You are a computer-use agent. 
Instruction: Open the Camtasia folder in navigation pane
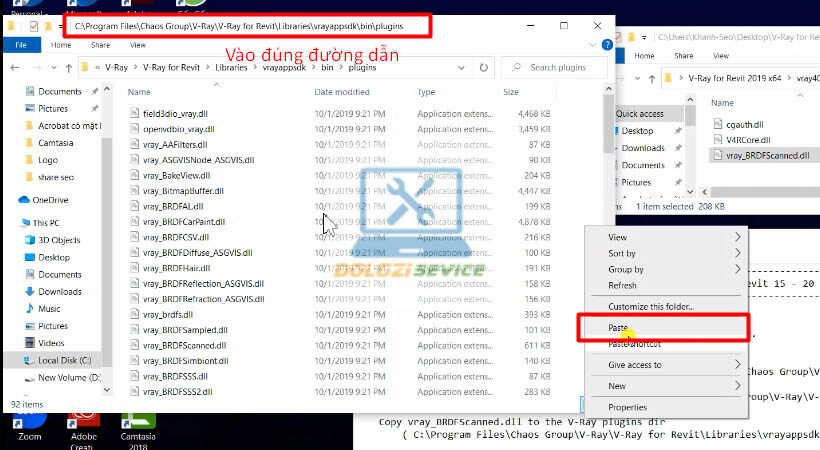tap(55, 143)
